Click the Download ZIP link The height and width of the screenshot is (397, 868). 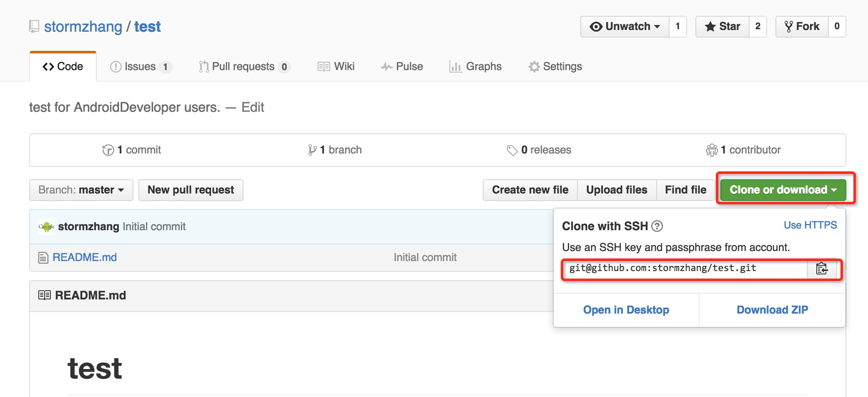(772, 309)
